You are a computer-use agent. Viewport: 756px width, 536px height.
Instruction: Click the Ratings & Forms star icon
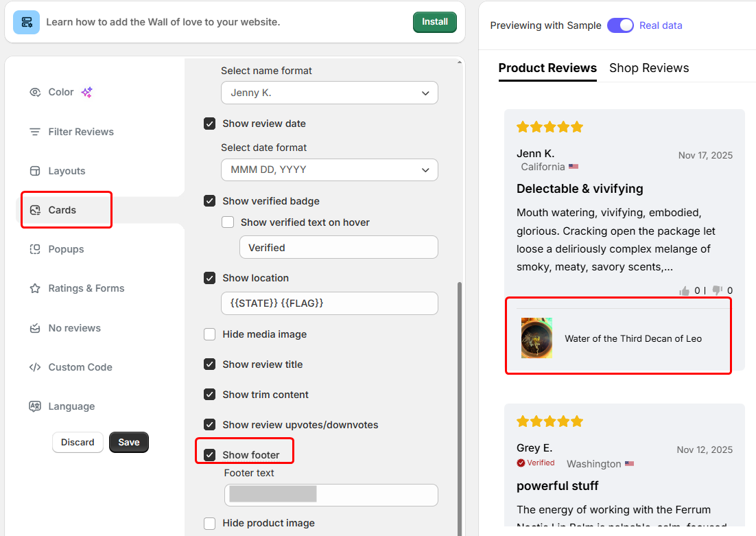pos(35,288)
